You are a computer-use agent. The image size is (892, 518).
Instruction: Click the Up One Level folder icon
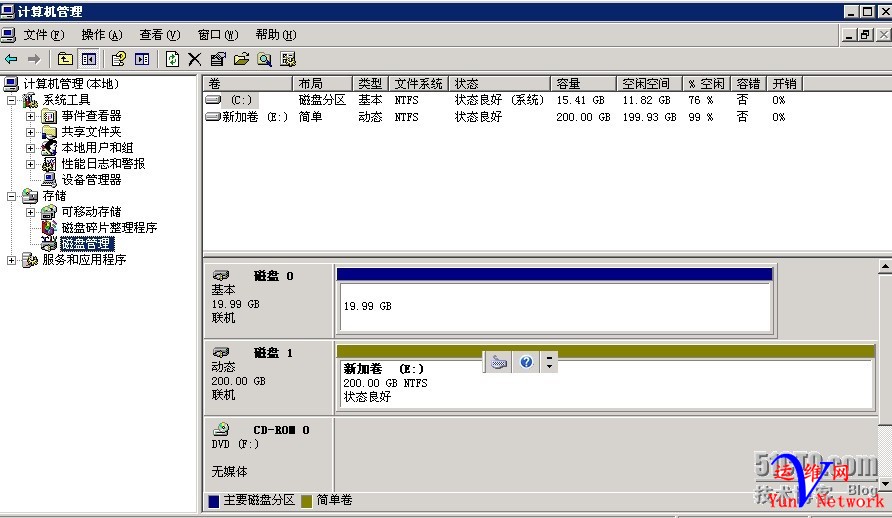65,59
